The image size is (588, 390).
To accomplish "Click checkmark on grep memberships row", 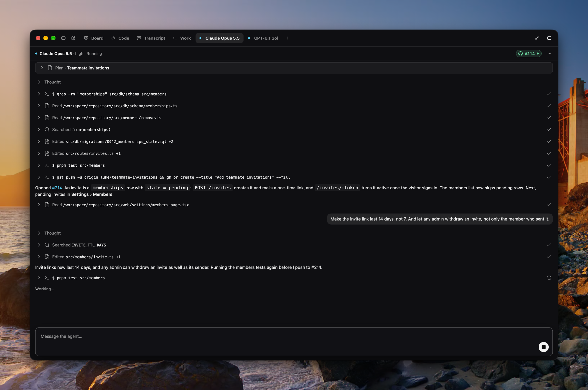I will (549, 94).
